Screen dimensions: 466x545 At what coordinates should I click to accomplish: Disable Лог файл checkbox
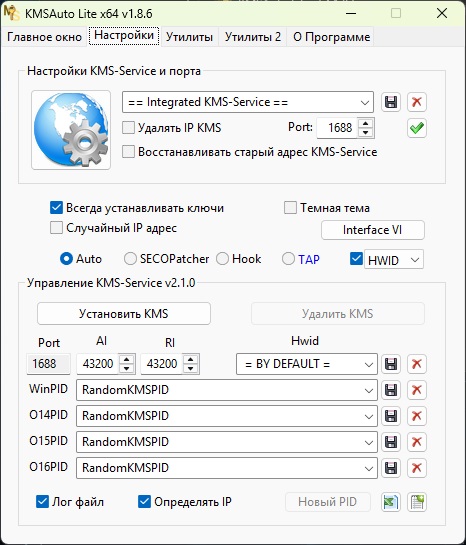click(x=42, y=502)
